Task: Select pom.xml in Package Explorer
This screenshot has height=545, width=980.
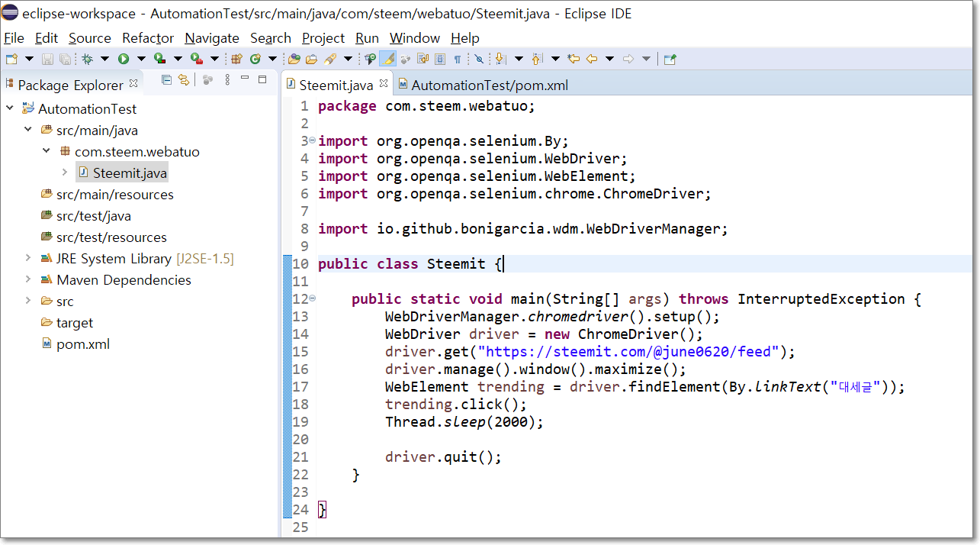Action: click(x=83, y=343)
